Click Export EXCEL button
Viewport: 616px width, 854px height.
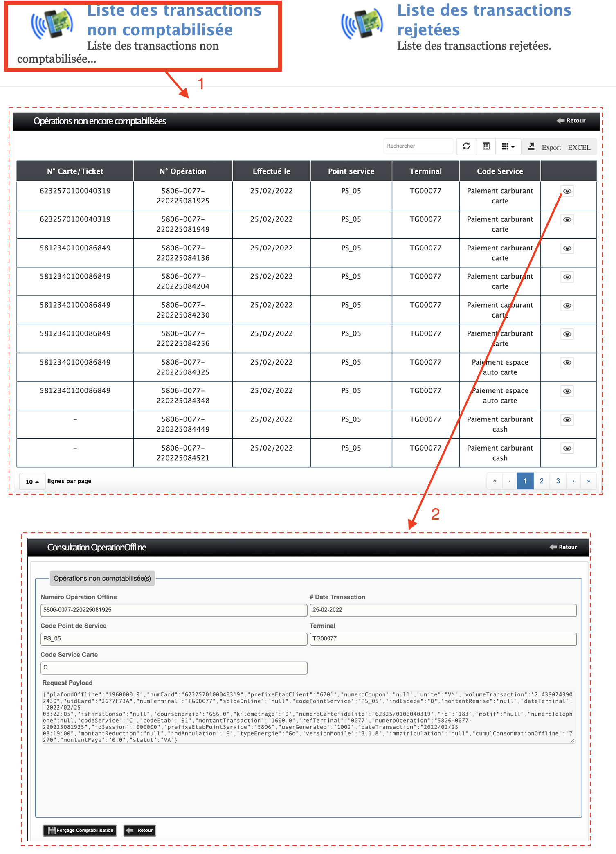(x=559, y=147)
